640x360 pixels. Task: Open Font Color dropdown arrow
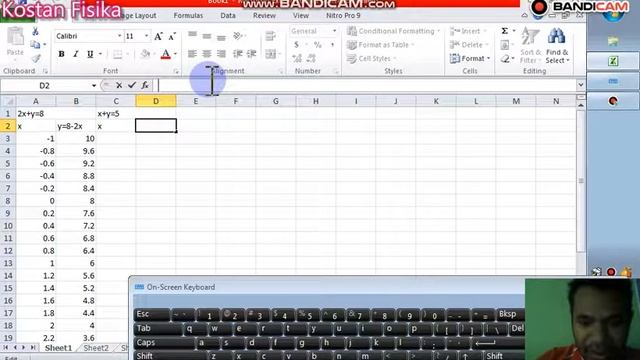[x=176, y=54]
